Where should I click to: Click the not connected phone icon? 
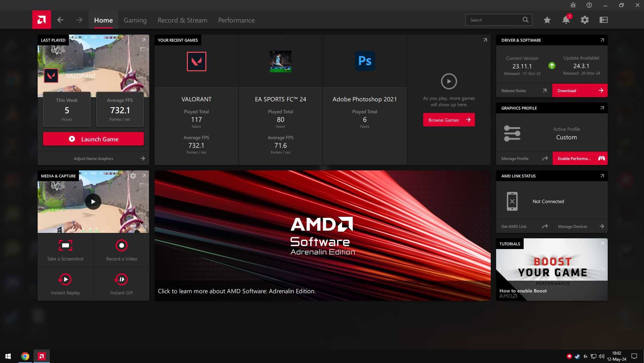tap(512, 201)
